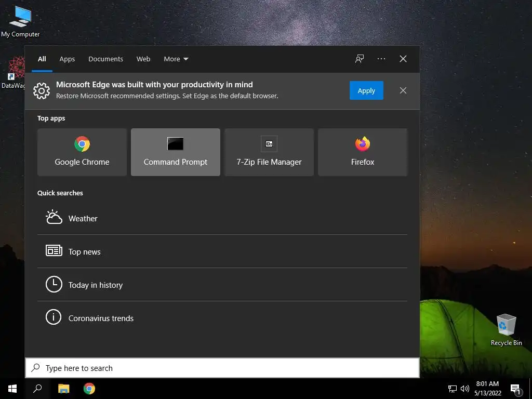Open the Windows Start menu
Viewport: 532px width, 399px height.
coord(12,389)
